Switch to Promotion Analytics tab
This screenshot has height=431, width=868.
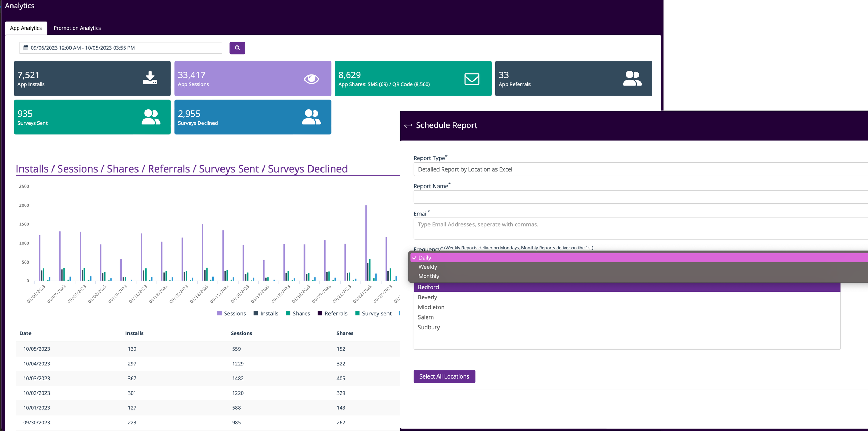(77, 28)
